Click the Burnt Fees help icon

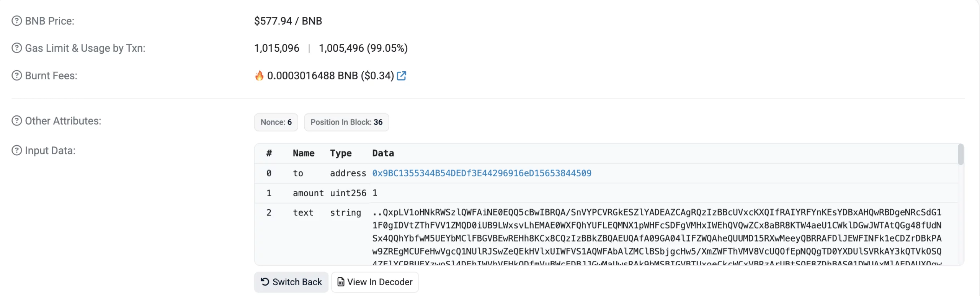[x=16, y=76]
